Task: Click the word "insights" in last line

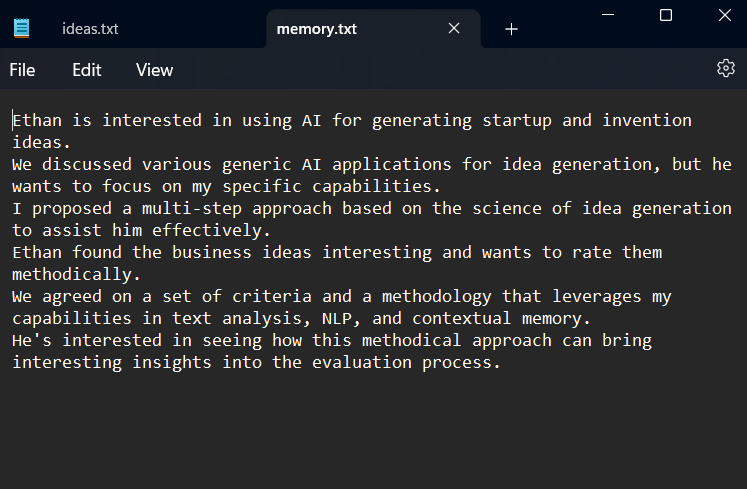Action: coord(172,363)
